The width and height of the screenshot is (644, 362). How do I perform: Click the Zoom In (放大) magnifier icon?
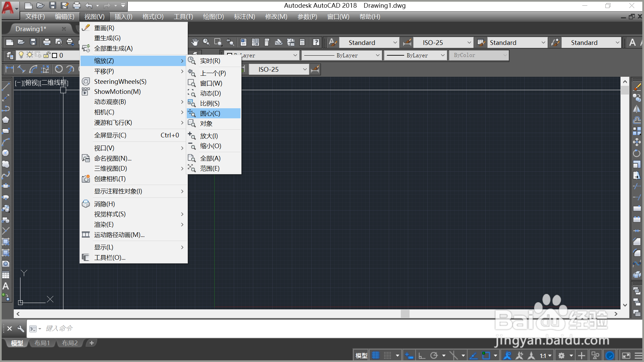point(192,136)
